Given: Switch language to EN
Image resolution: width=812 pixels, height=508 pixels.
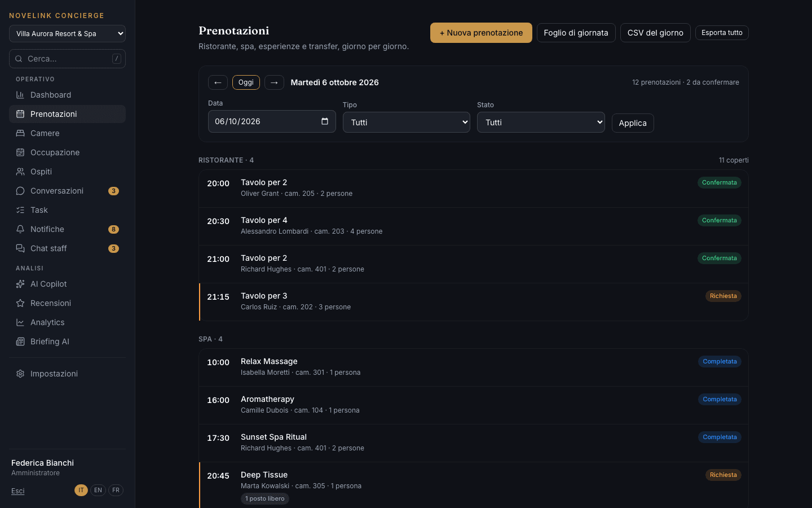Looking at the screenshot, I should coord(98,490).
